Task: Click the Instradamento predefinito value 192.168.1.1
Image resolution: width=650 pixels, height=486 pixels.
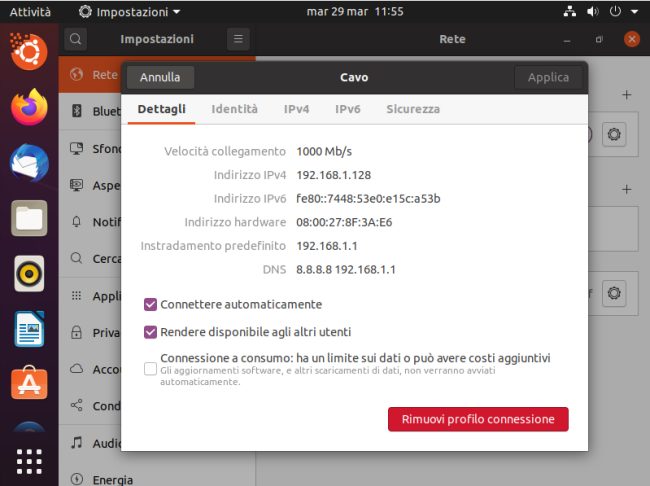Action: (327, 246)
